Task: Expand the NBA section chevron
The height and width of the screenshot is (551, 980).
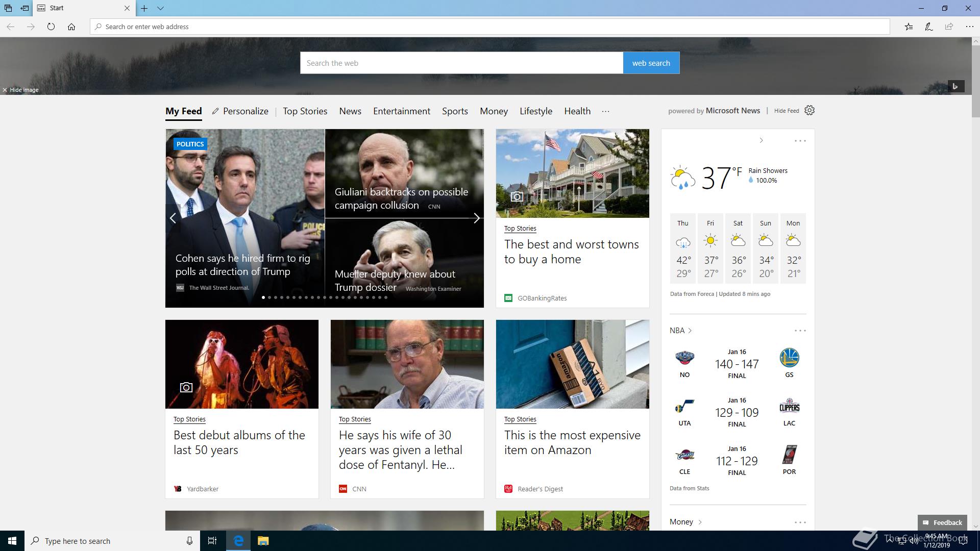Action: pos(690,331)
